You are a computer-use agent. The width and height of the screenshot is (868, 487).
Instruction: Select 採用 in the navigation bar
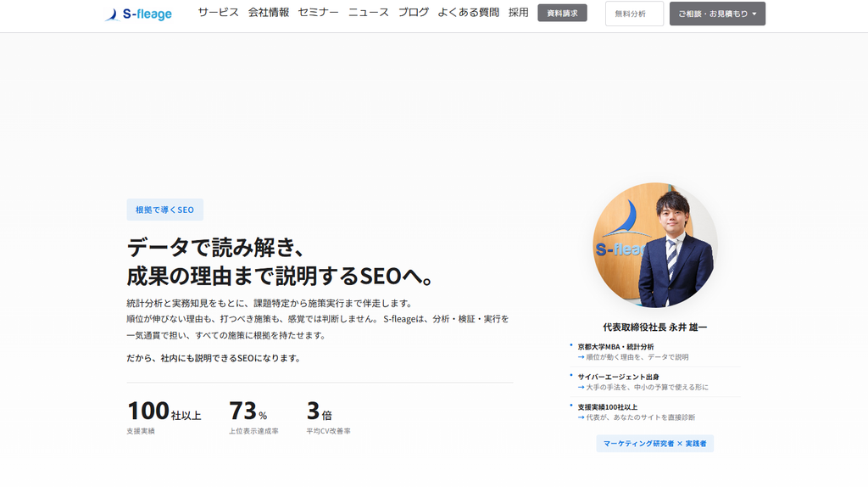518,12
